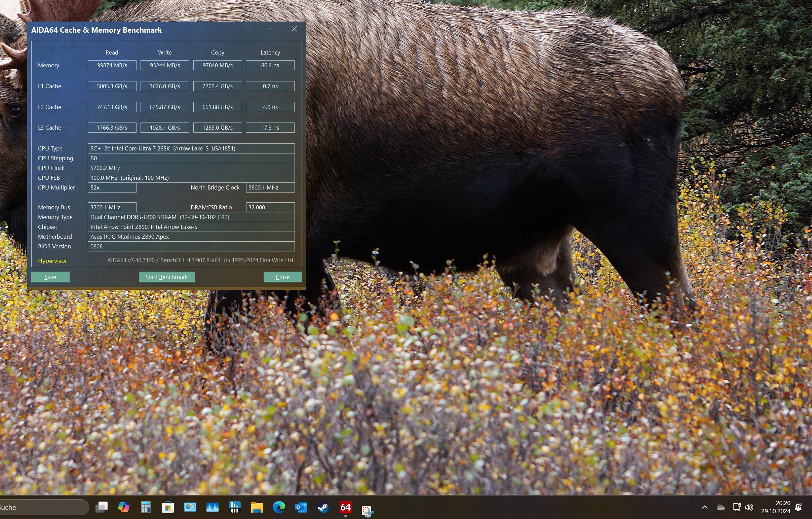The height and width of the screenshot is (519, 812).
Task: Expand the hidden system tray icons
Action: click(x=704, y=507)
